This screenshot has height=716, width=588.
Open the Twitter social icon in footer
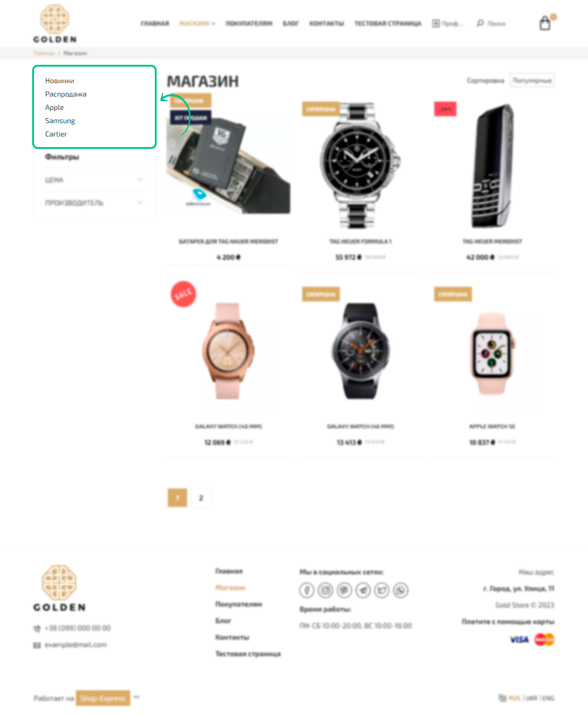pos(382,590)
